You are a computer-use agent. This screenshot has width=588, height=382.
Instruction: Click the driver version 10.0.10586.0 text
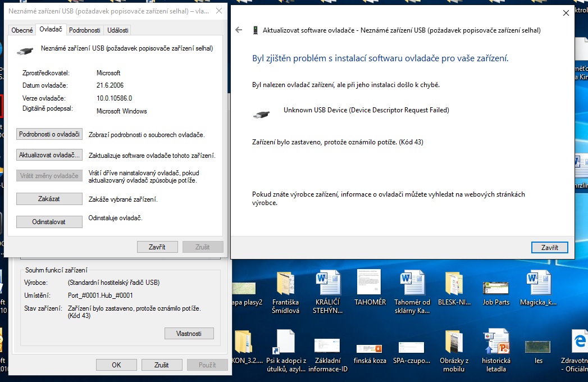click(115, 98)
